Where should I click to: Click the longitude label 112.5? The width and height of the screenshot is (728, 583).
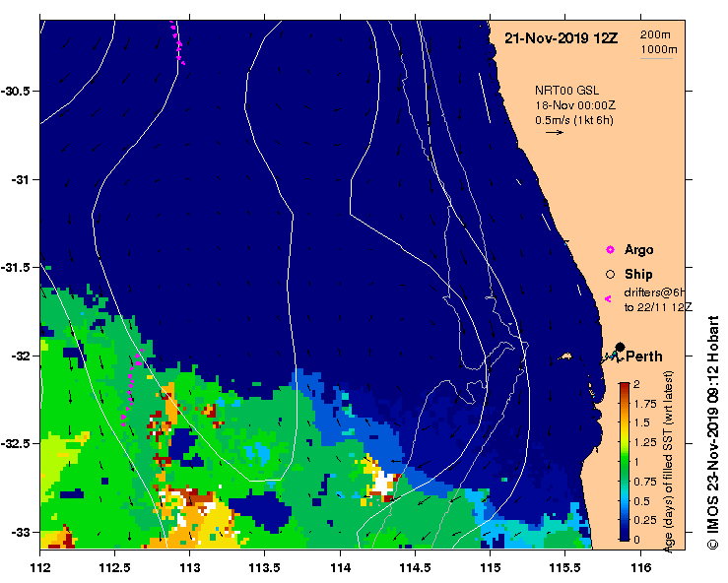[x=114, y=567]
